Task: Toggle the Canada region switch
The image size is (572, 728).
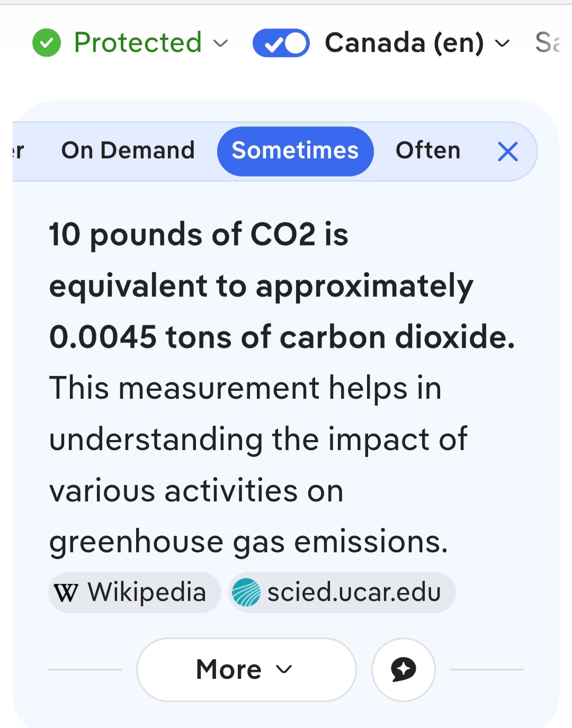Action: click(x=281, y=43)
